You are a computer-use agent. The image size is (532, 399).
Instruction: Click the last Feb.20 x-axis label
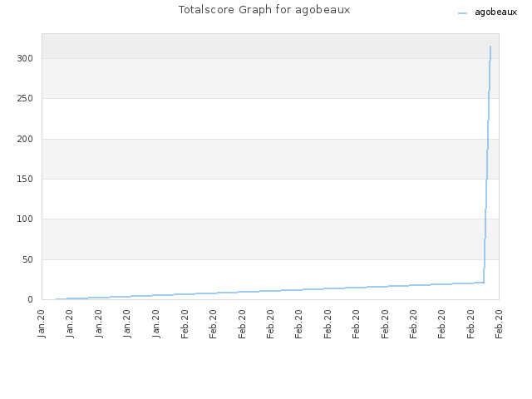499,323
